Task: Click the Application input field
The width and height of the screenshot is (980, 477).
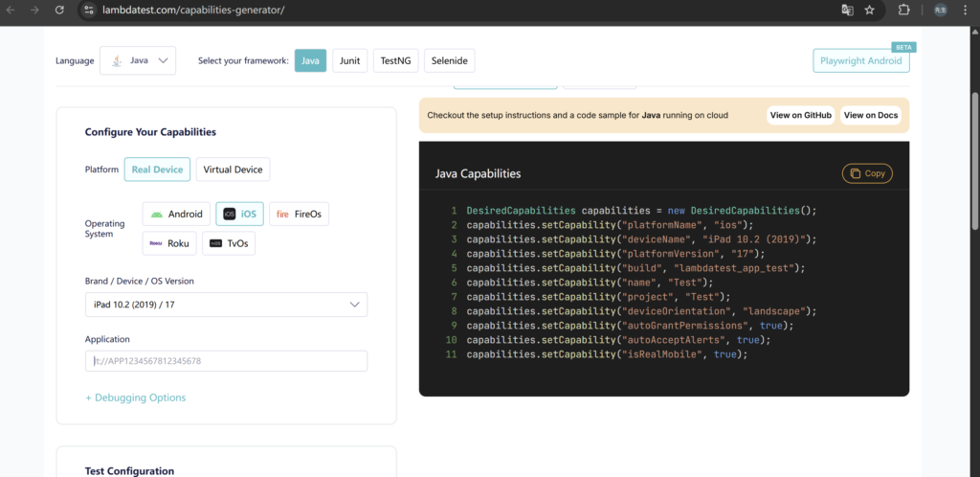Action: click(x=226, y=361)
